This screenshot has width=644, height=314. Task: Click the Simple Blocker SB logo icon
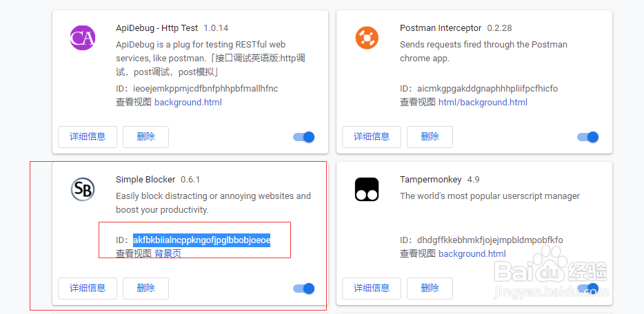[83, 189]
